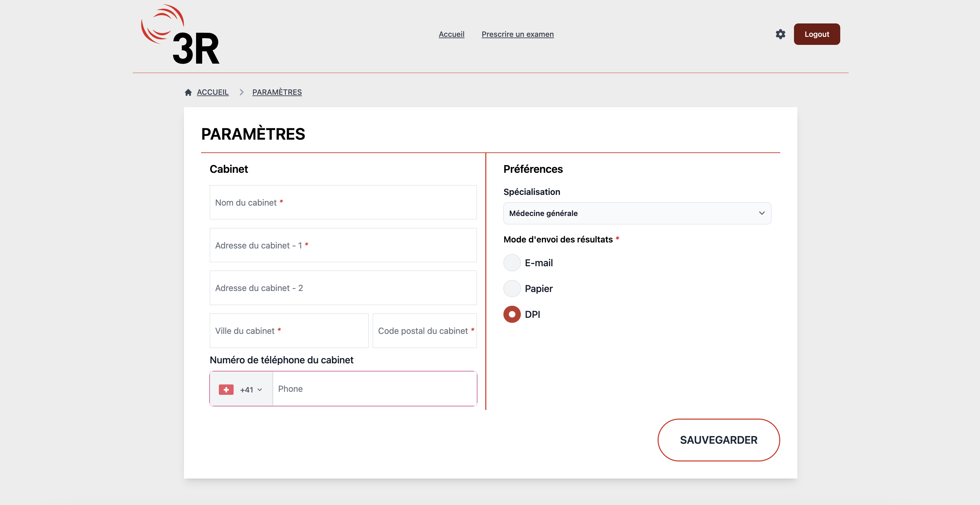Expand the +41 country code selector
This screenshot has height=505, width=980.
(241, 389)
